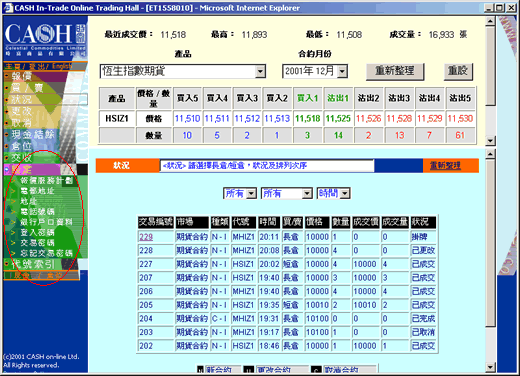Screen dimensions: 520x376
Task: Select 現金結餘 in the side menu
Action: tap(33, 134)
